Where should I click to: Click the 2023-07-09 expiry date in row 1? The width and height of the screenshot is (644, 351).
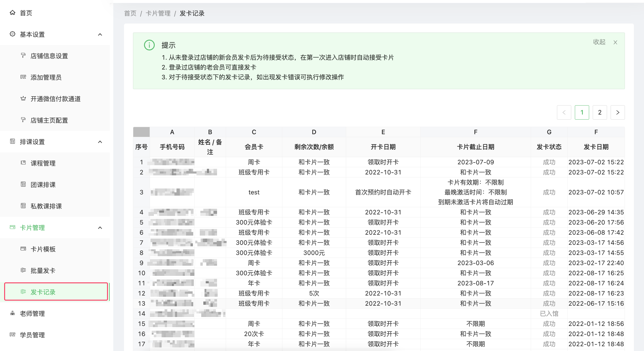click(476, 162)
